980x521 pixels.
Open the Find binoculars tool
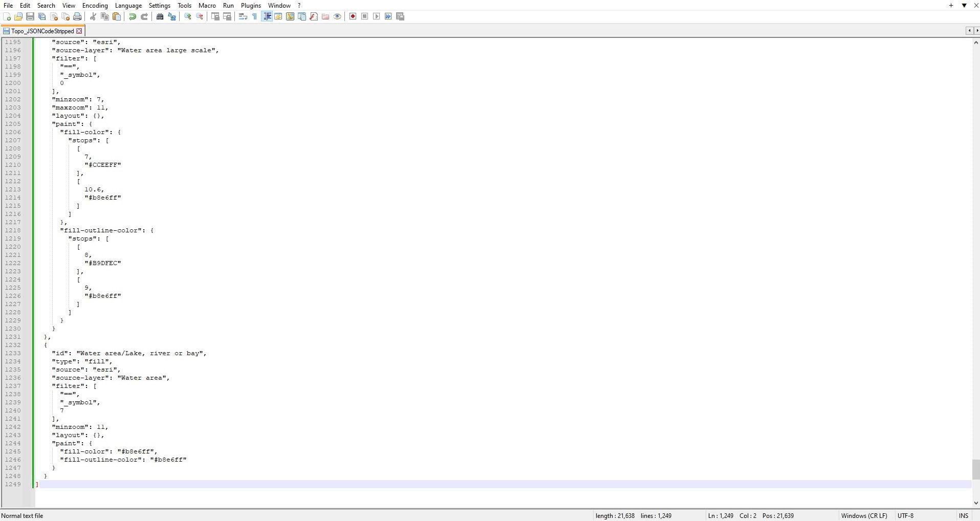[160, 16]
